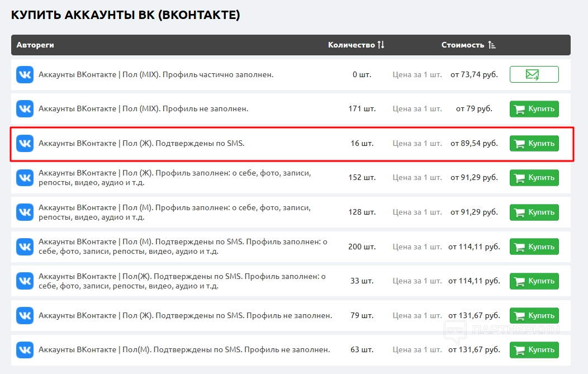Click the price 'от 79 руб.'

point(474,109)
